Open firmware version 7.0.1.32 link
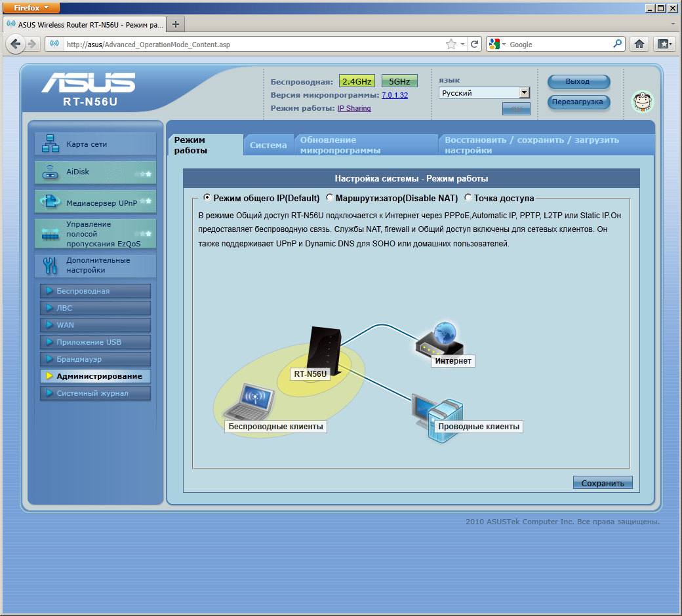The height and width of the screenshot is (616, 682). pos(395,95)
